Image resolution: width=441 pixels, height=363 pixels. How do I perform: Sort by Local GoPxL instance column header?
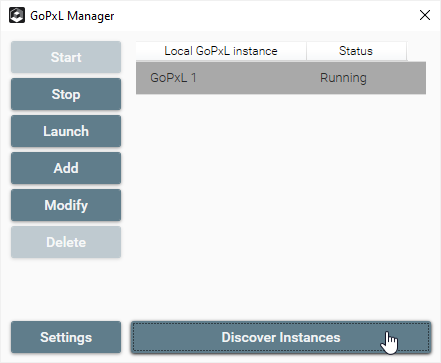pos(221,51)
